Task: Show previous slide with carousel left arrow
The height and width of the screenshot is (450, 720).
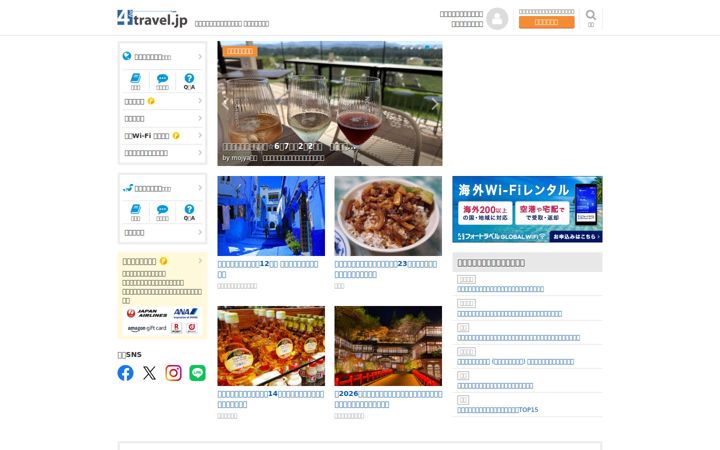Action: (225, 104)
